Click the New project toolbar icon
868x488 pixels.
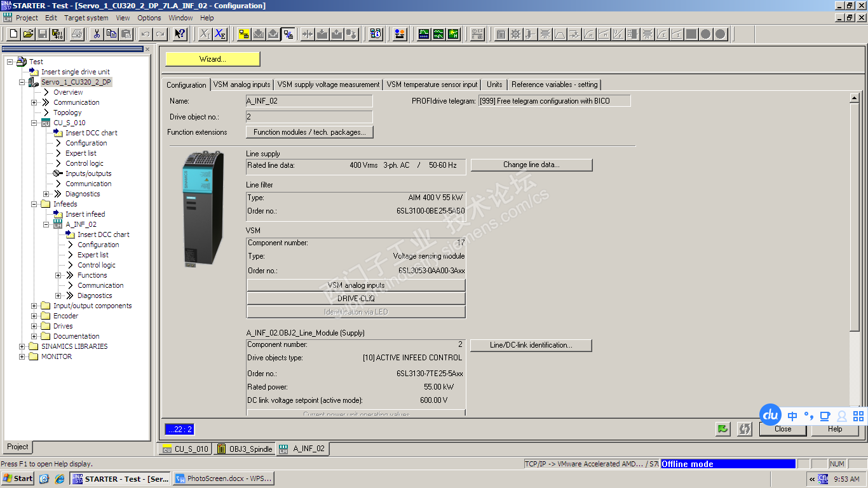13,34
